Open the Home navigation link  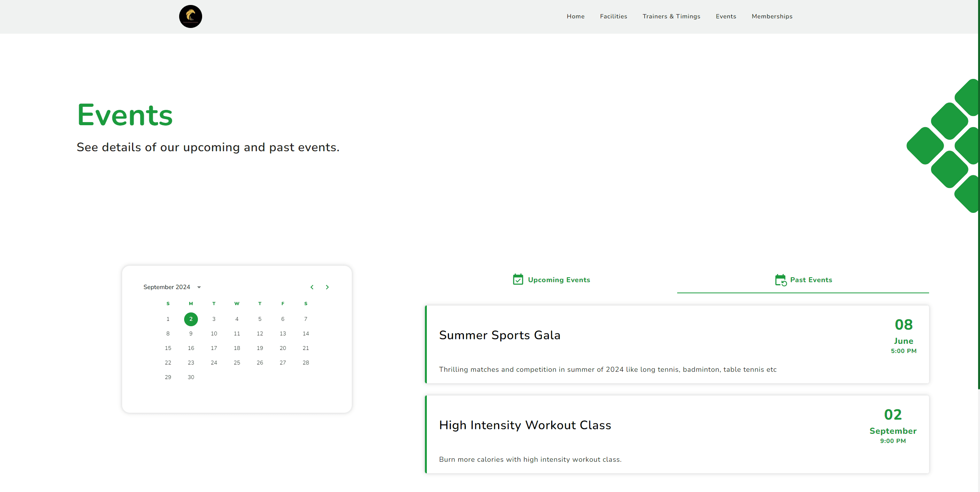click(x=575, y=16)
